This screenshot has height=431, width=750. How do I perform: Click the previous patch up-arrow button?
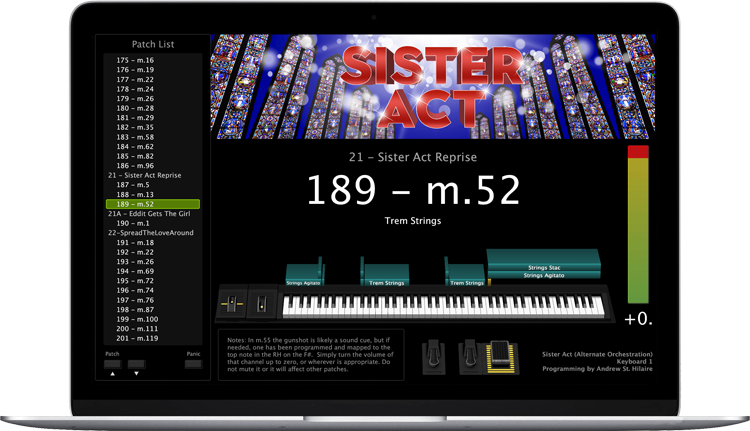tap(112, 364)
